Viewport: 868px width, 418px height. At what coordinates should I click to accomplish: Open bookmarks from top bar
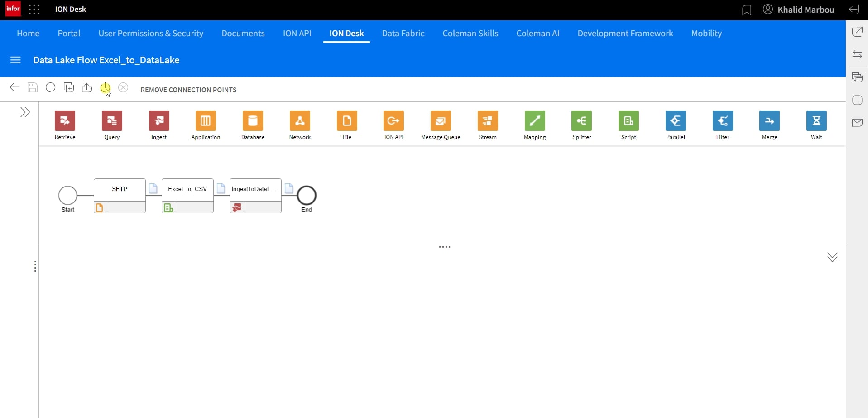747,10
